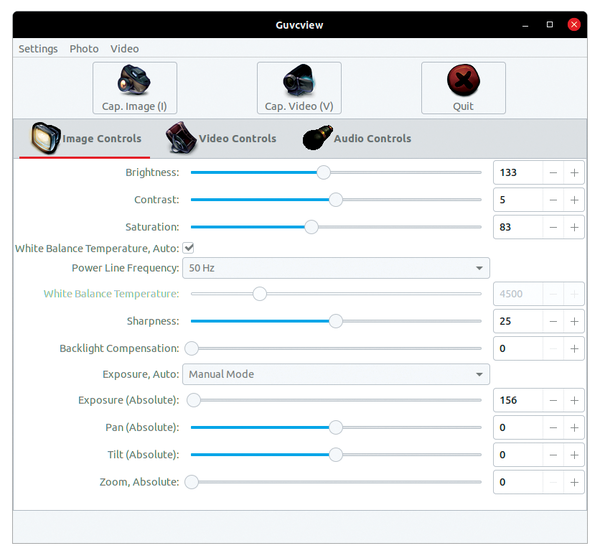Open the Settings menu
Screen dimensions: 600x556
[x=38, y=49]
